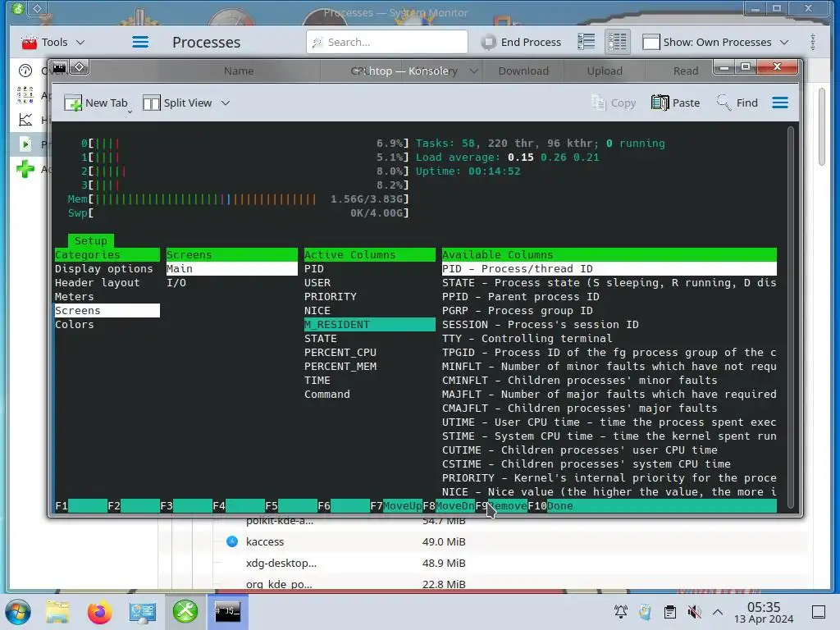Screen dimensions: 840x630
Task: Click the Find magnifier in Konsole
Action: 724,103
